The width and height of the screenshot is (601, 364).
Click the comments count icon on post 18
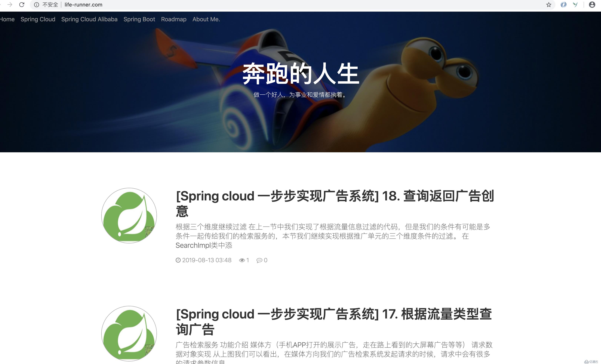pos(259,260)
